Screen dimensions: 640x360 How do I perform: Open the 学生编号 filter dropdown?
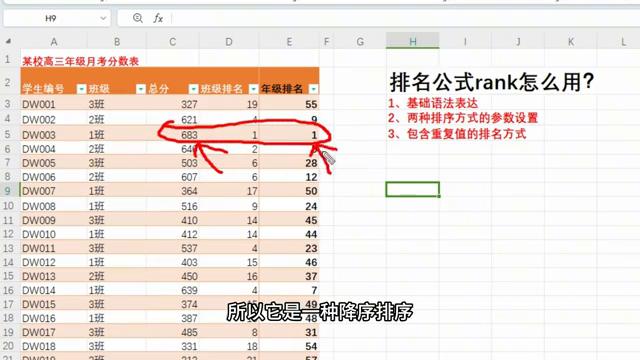81,89
